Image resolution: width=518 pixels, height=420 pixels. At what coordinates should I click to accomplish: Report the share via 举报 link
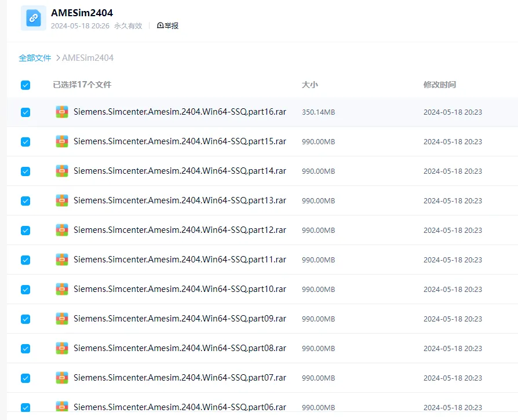(168, 25)
